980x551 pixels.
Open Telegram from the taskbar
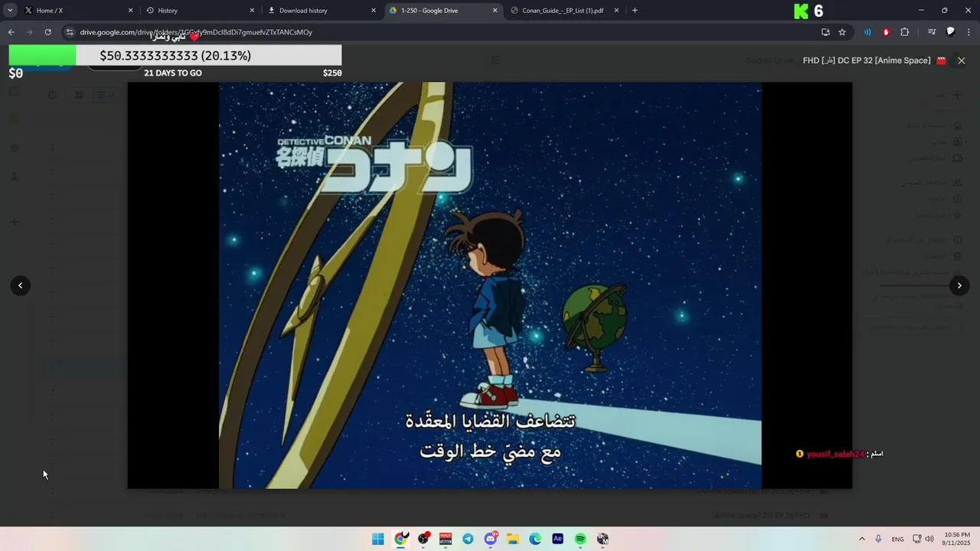[x=468, y=540]
